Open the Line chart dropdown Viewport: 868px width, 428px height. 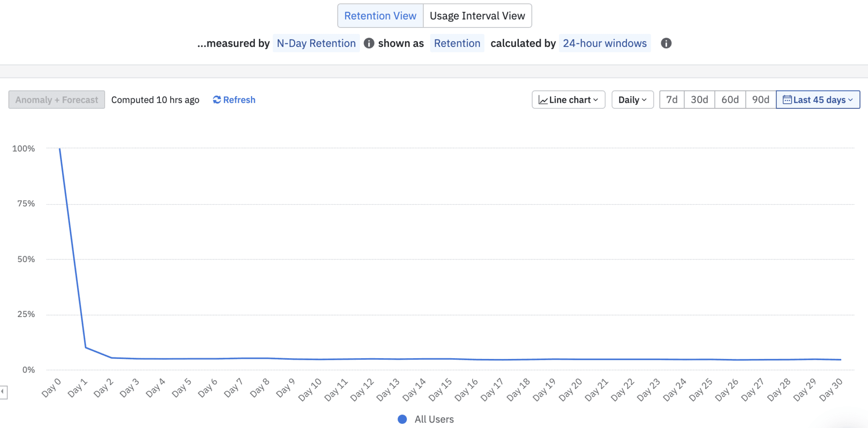tap(568, 100)
